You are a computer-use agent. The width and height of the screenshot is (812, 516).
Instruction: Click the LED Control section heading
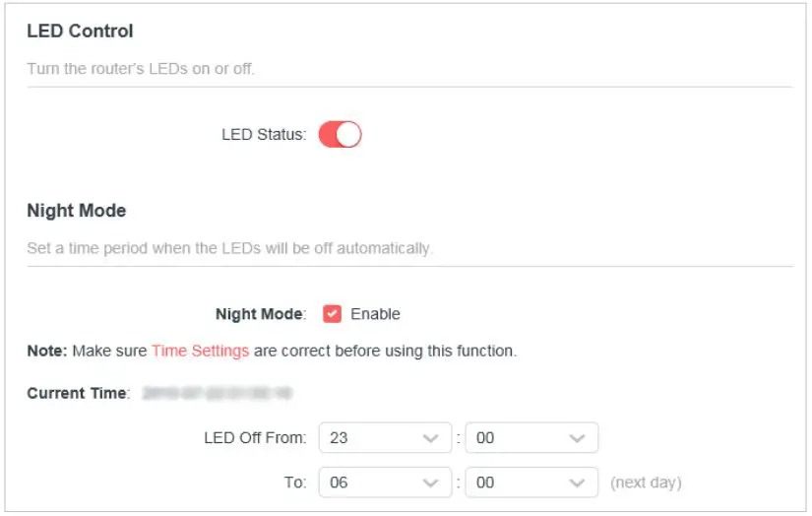80,32
